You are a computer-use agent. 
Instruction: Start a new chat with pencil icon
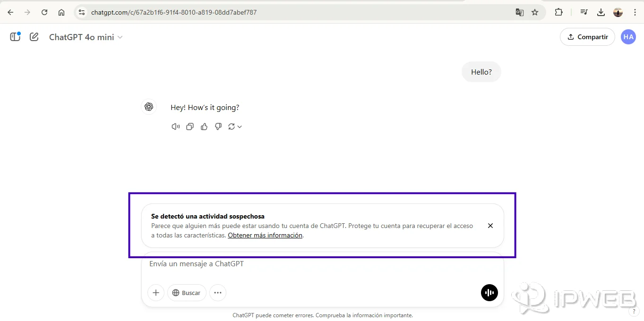[x=34, y=37]
